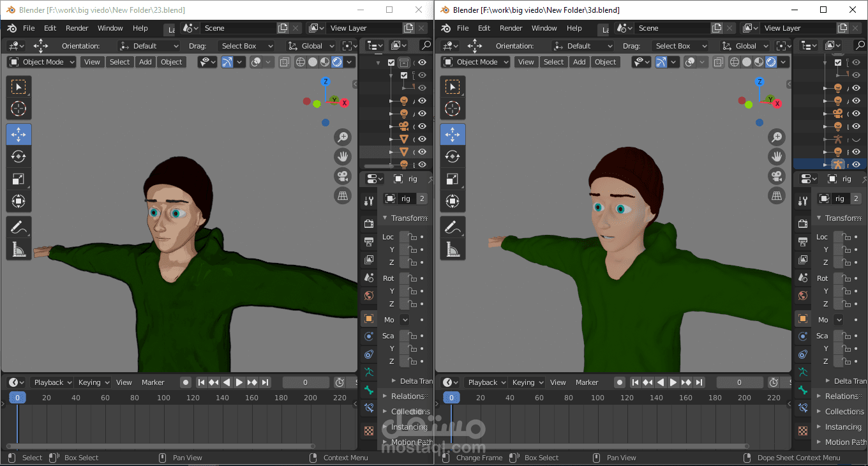Hide the top outliner item's eye in 3d.blend

[856, 62]
